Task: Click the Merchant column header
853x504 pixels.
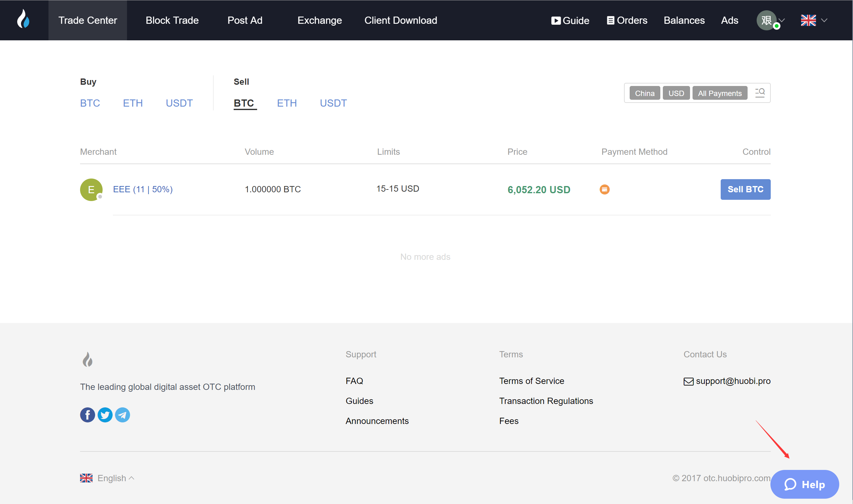Action: (x=98, y=151)
